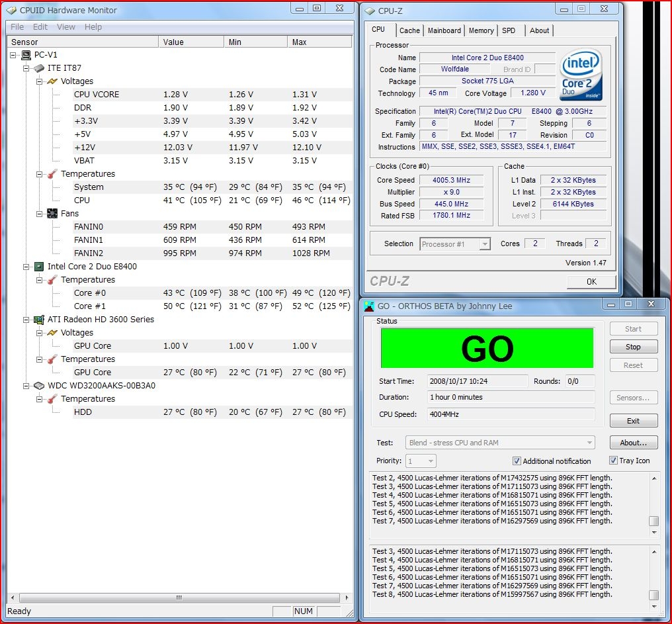Open the Help menu in Hardware Monitor

tap(93, 27)
